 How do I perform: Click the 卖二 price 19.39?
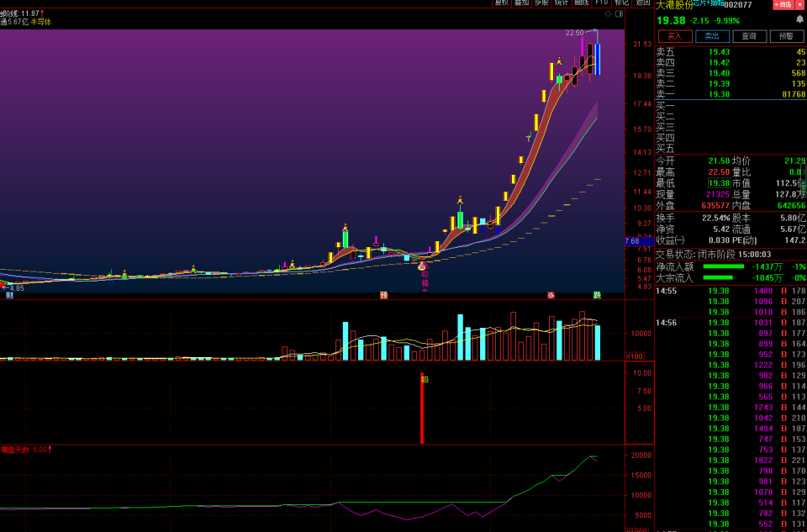719,84
